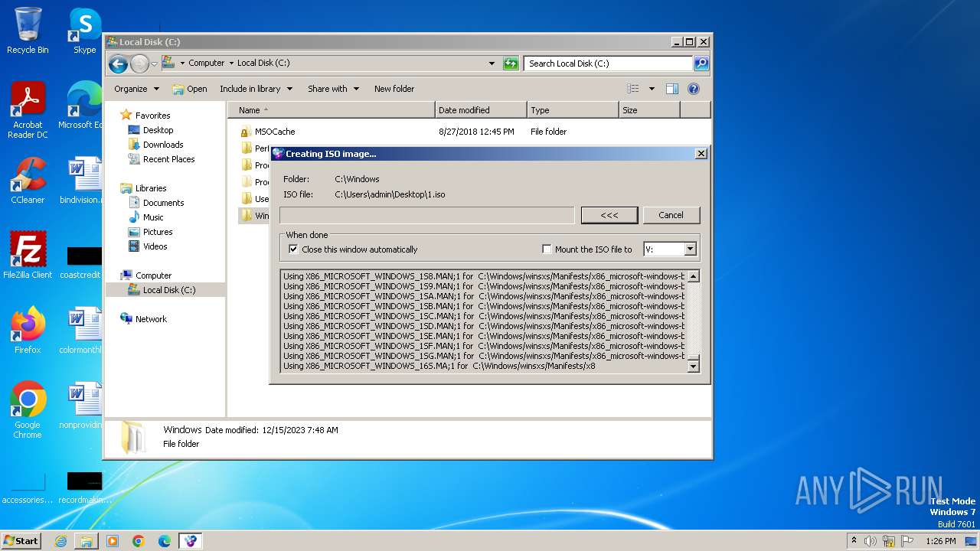This screenshot has width=980, height=551.
Task: Expand Share with dropdown
Action: coord(333,89)
